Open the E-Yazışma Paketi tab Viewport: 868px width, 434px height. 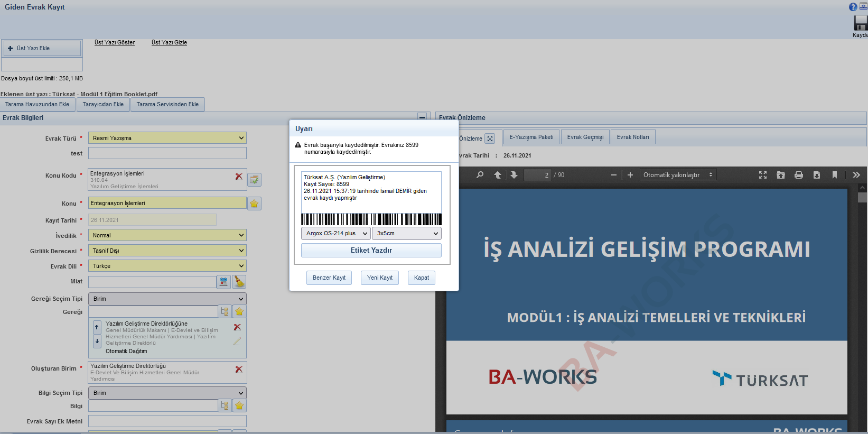(x=531, y=137)
